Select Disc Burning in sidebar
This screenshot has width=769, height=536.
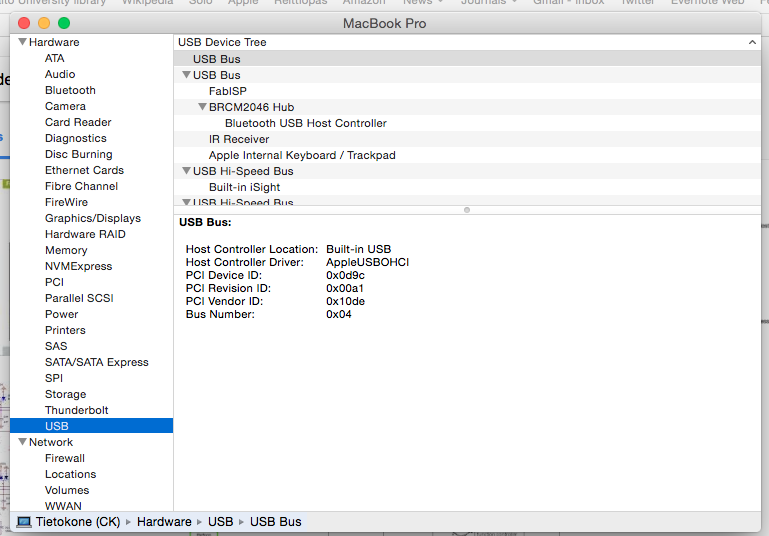click(78, 154)
